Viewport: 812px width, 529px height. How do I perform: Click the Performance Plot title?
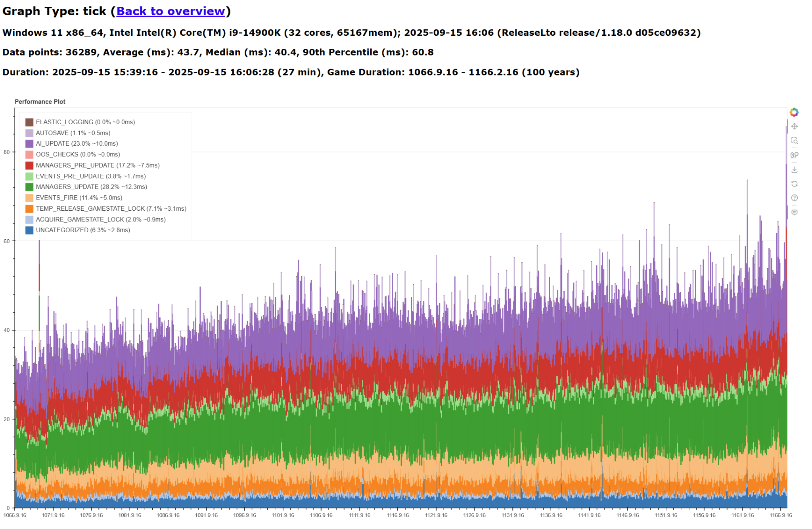pyautogui.click(x=40, y=102)
